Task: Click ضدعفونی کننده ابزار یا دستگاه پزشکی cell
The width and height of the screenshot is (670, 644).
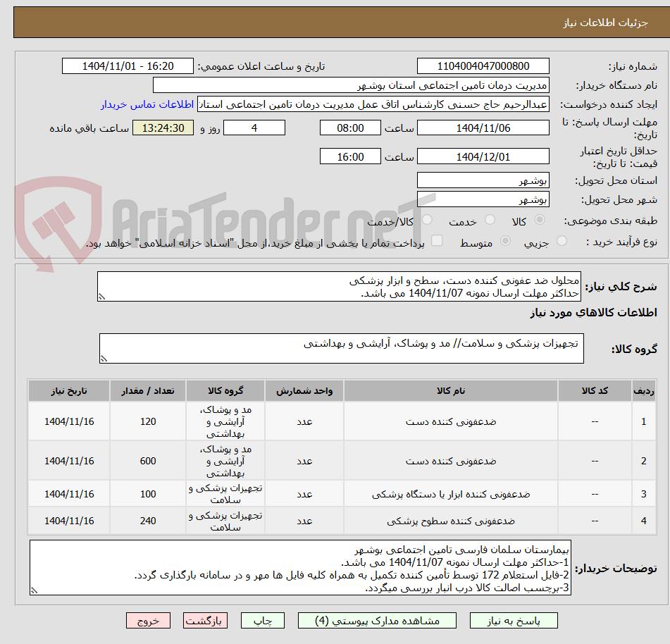Action: [451, 494]
